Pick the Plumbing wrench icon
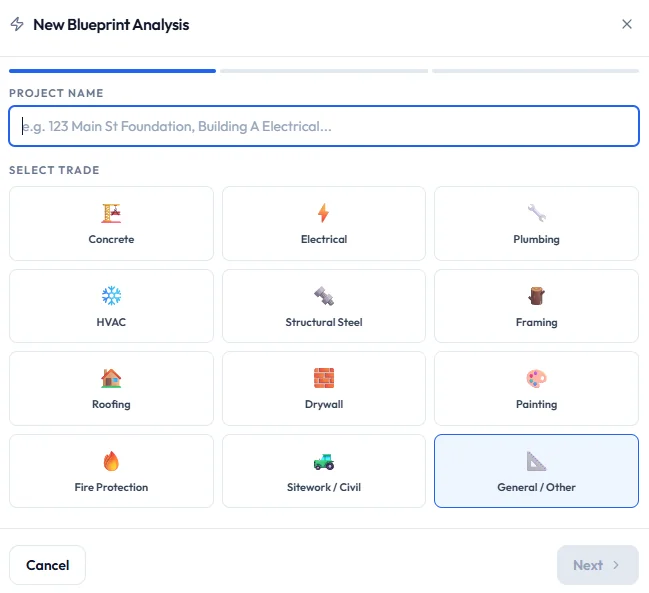Screen dimensions: 649x593 (x=536, y=213)
